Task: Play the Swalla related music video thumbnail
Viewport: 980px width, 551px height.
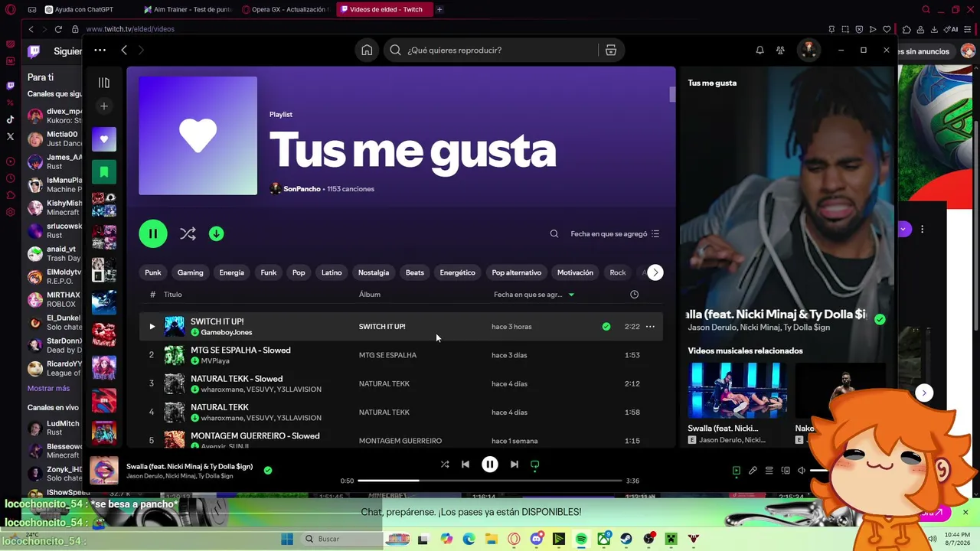Action: click(x=737, y=390)
